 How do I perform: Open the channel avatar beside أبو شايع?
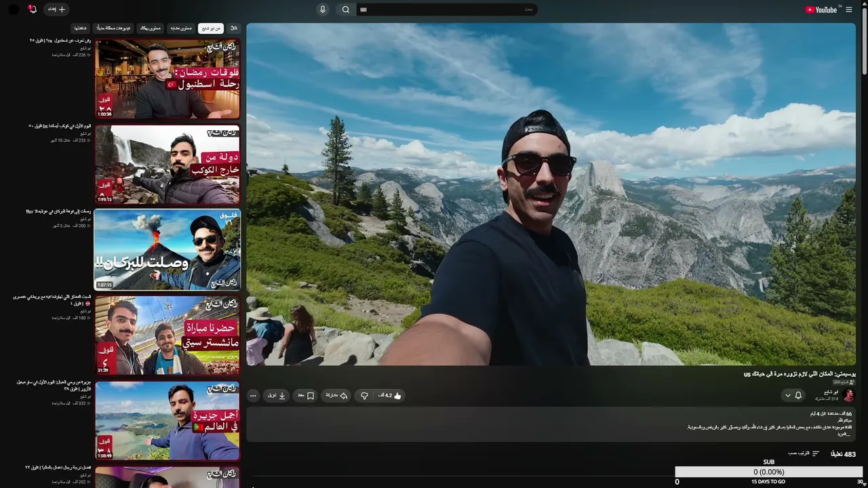coord(848,395)
